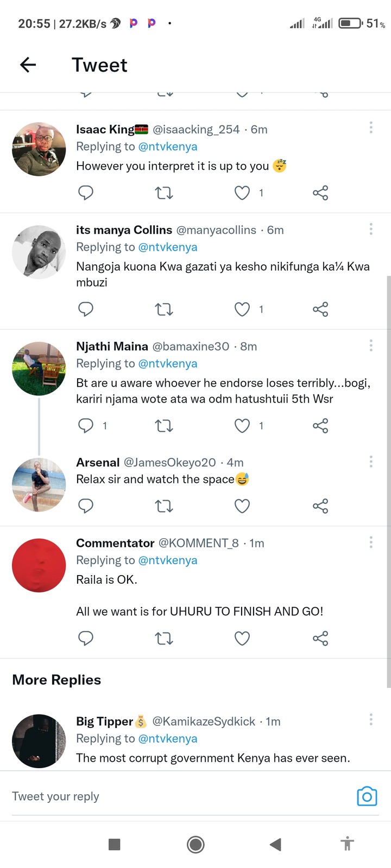Open three-dot menu on Commentator's tweet
Screen dimensions: 391x868
point(371,541)
